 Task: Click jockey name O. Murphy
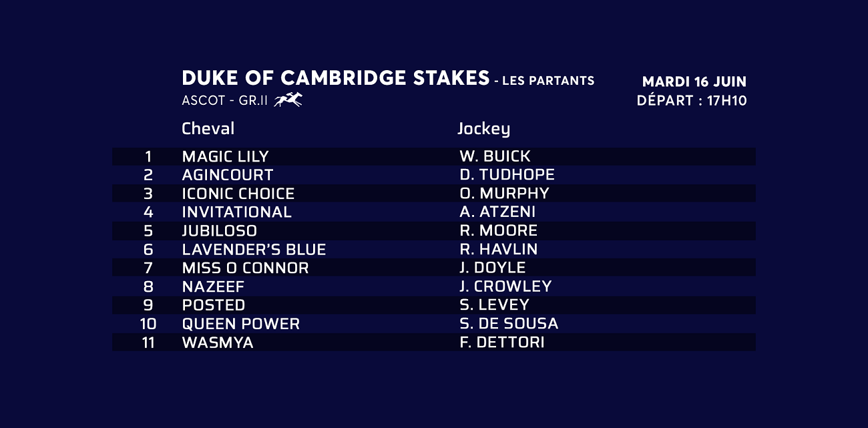504,194
